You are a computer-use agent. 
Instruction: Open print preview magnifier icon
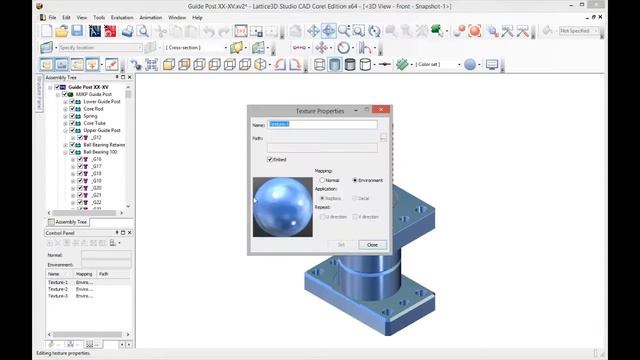point(143,31)
